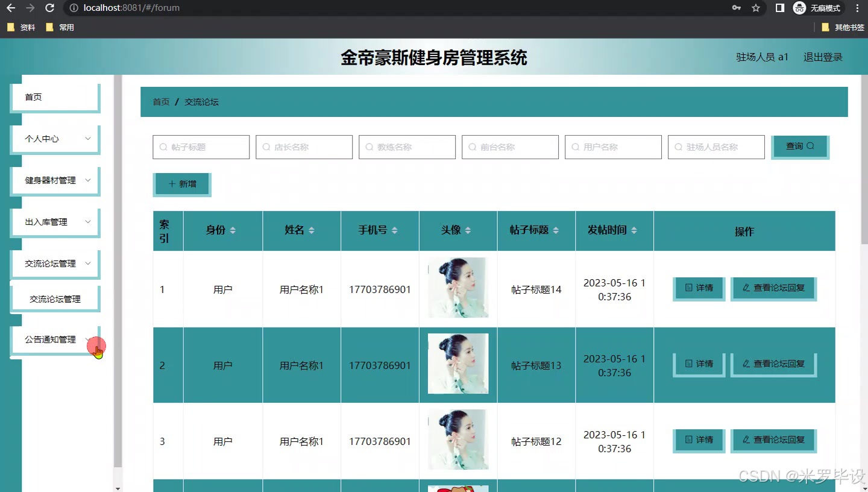Viewport: 868px width, 492px height.
Task: Open 详情 for 帖子标题14
Action: (699, 288)
